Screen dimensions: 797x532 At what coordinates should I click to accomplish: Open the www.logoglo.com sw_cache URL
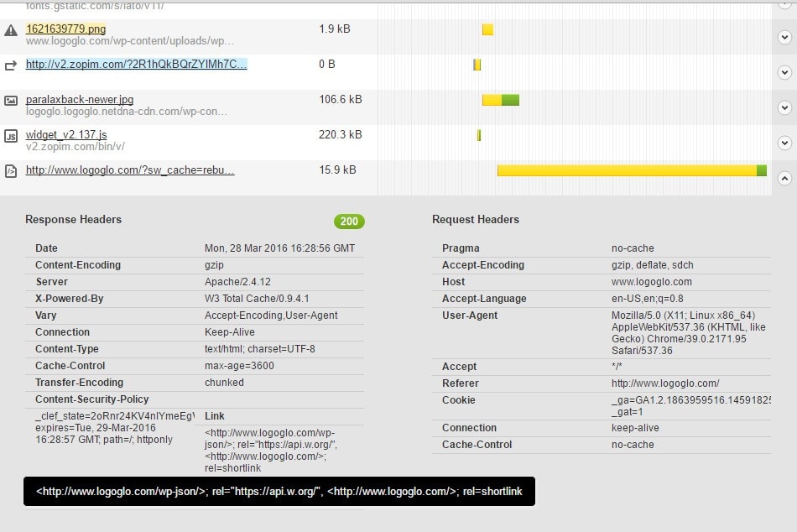coord(130,170)
